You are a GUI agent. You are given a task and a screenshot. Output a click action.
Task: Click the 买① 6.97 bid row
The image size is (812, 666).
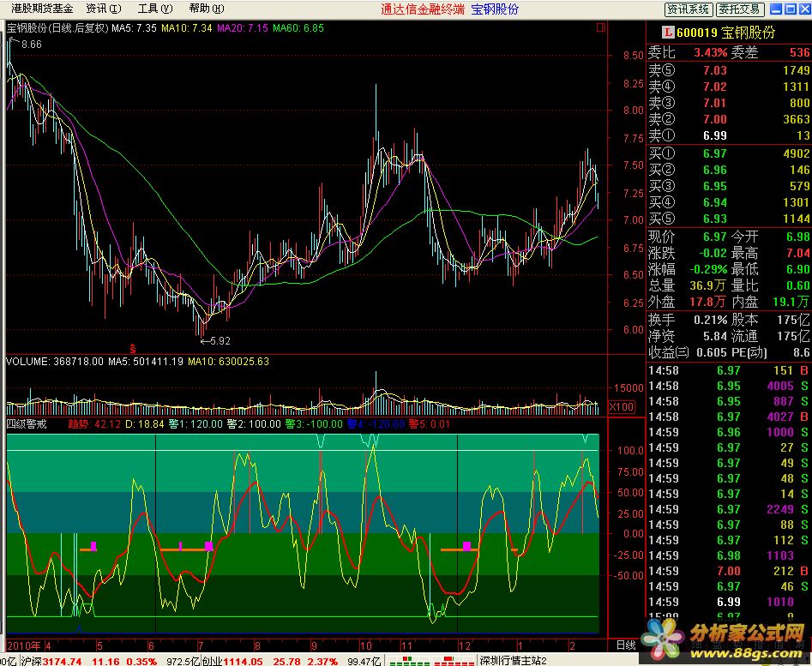pyautogui.click(x=729, y=153)
